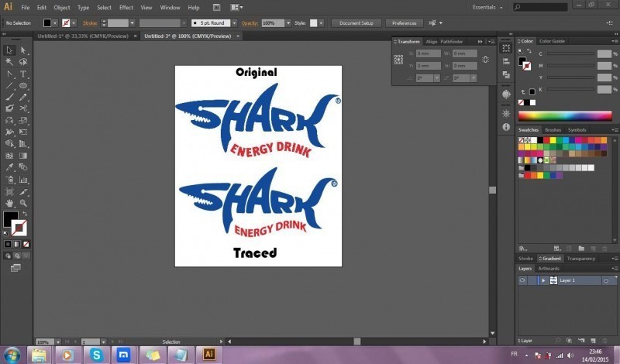Create new layer in Layers panel

[x=593, y=340]
